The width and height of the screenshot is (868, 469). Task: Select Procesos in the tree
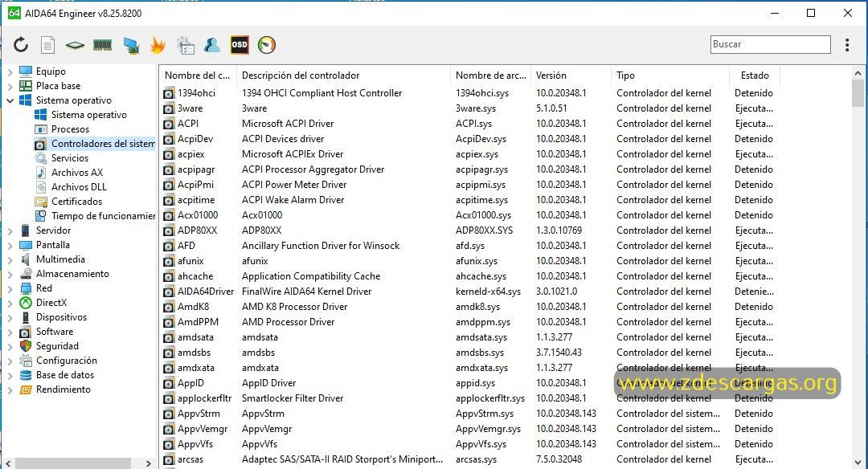coord(70,128)
